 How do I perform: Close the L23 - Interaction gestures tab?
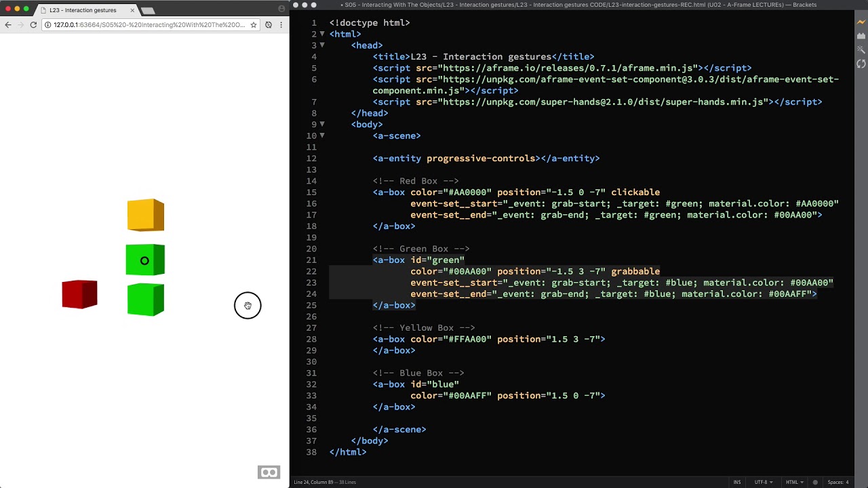pos(132,10)
